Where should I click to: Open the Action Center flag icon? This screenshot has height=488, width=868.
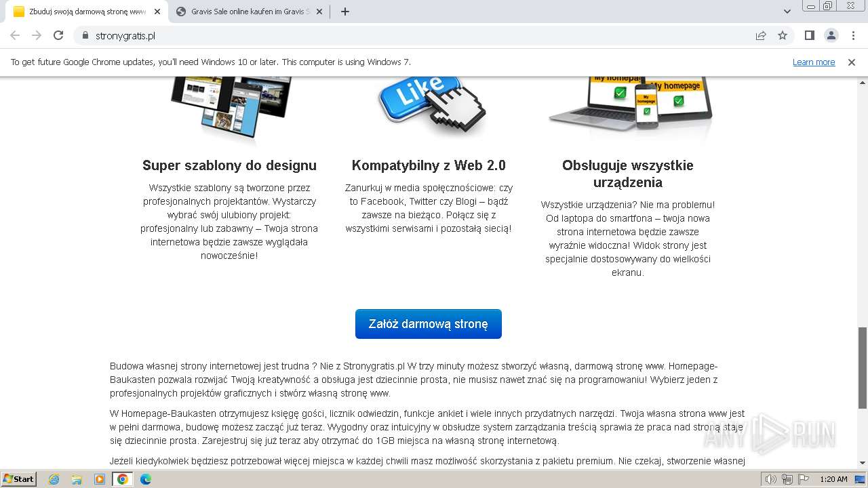(x=804, y=479)
